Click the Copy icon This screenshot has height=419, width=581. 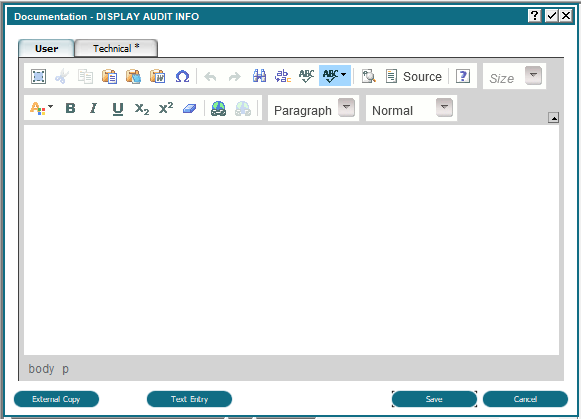pos(86,76)
